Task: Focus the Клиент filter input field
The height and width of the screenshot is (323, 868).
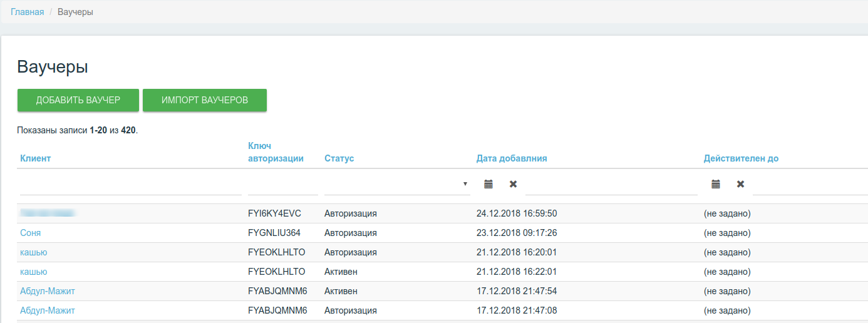Action: [131, 184]
